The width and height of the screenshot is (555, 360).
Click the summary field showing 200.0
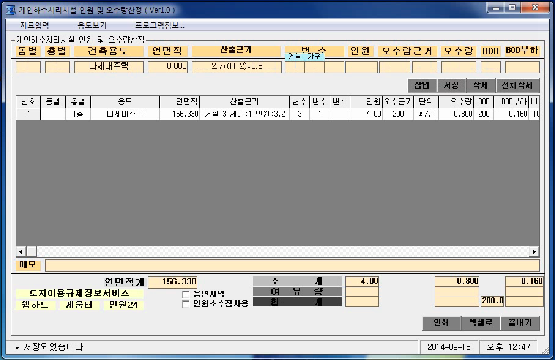tap(492, 301)
